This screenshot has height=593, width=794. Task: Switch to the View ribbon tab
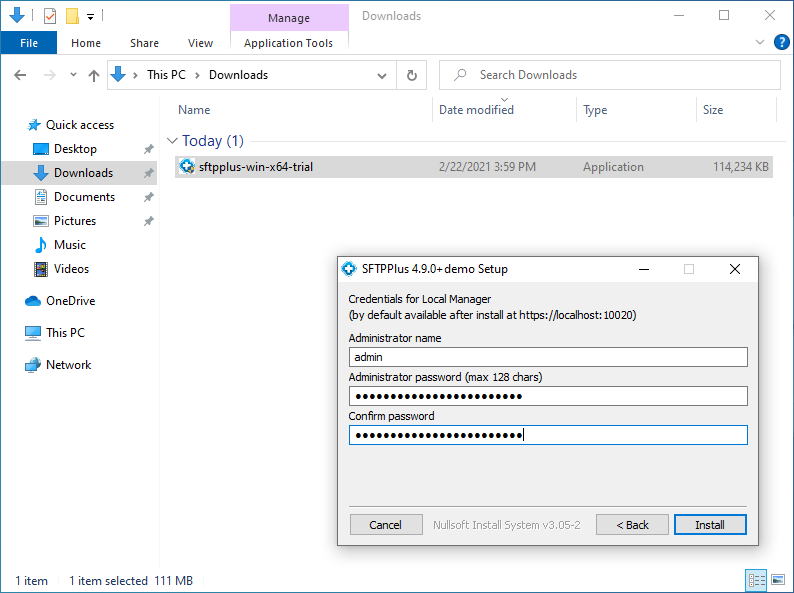pos(200,43)
